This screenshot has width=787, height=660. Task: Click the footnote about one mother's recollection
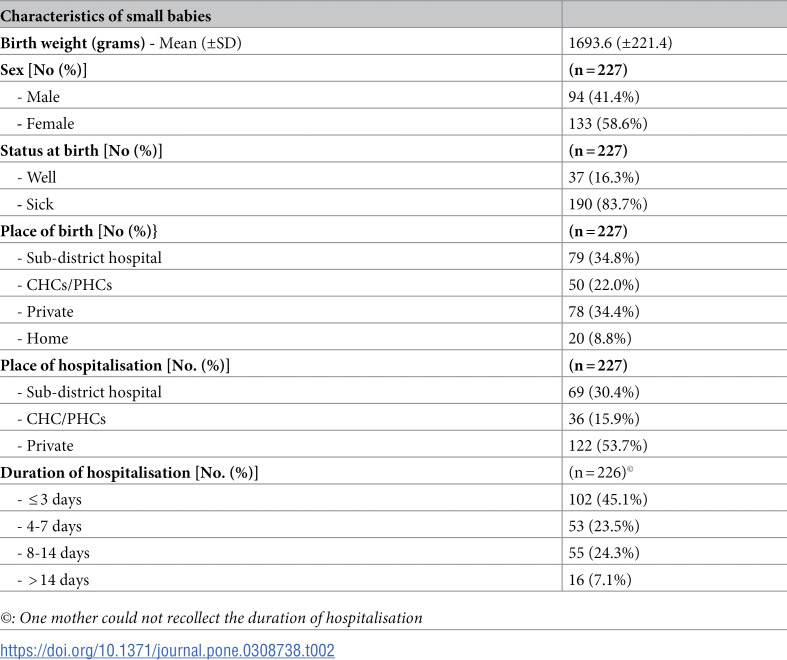tap(211, 617)
